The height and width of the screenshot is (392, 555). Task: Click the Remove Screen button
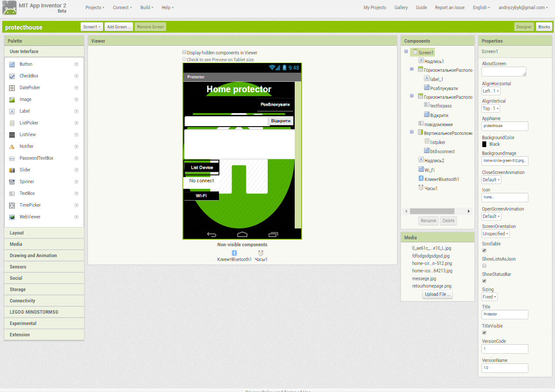[x=150, y=27]
